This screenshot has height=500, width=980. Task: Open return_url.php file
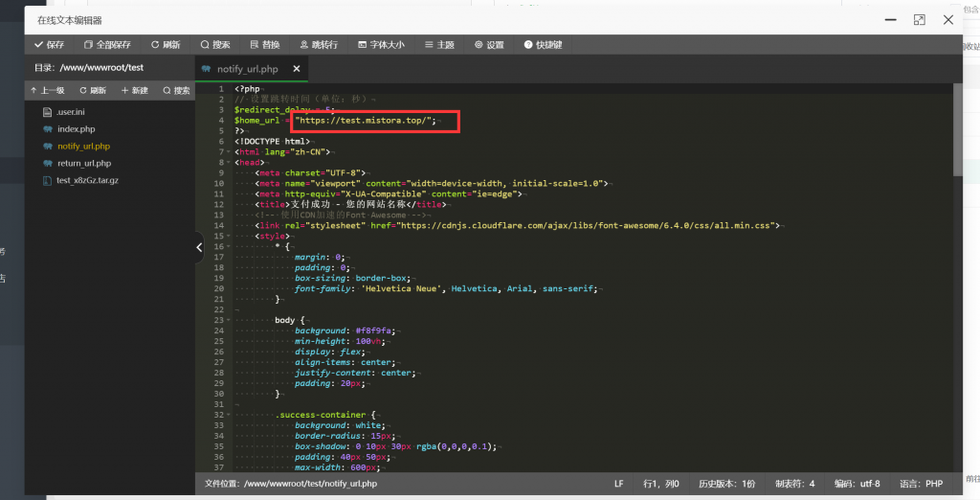[84, 164]
